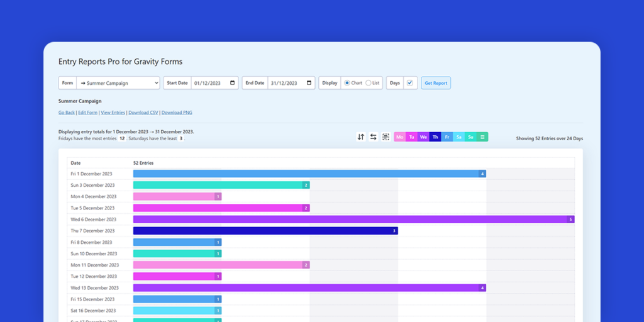Screen dimensions: 644x322
Task: Click the green list menu icon after Su
Action: pyautogui.click(x=482, y=136)
